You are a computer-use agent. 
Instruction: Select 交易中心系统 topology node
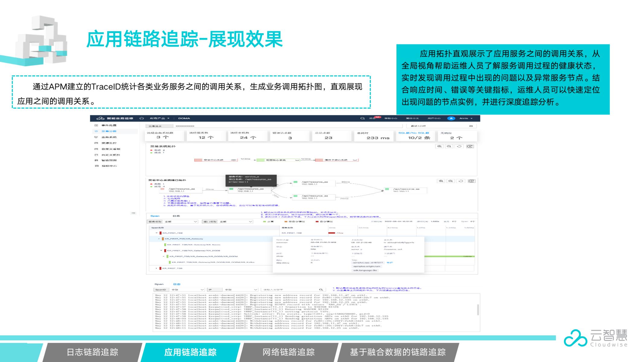(216, 160)
